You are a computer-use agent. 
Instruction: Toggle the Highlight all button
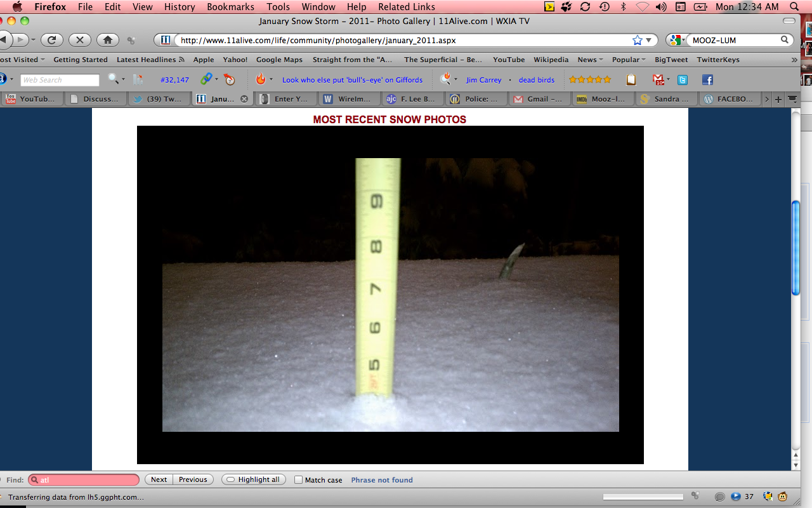tap(253, 479)
